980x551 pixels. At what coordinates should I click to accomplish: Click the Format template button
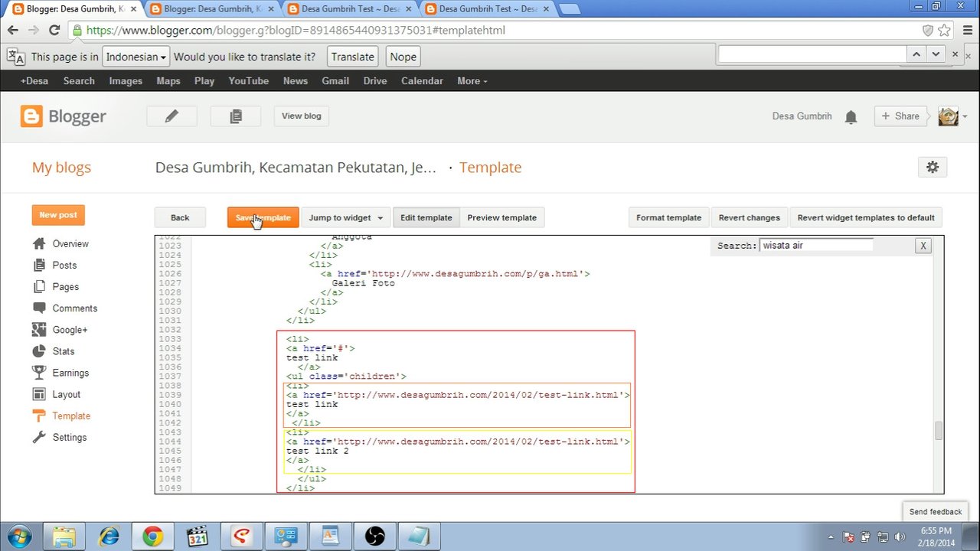pyautogui.click(x=668, y=217)
